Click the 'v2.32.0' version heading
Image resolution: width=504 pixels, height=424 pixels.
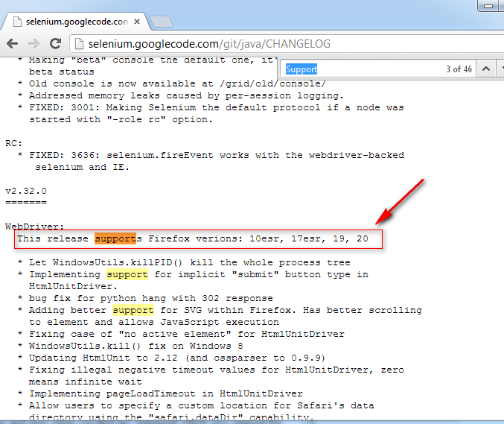pos(26,191)
